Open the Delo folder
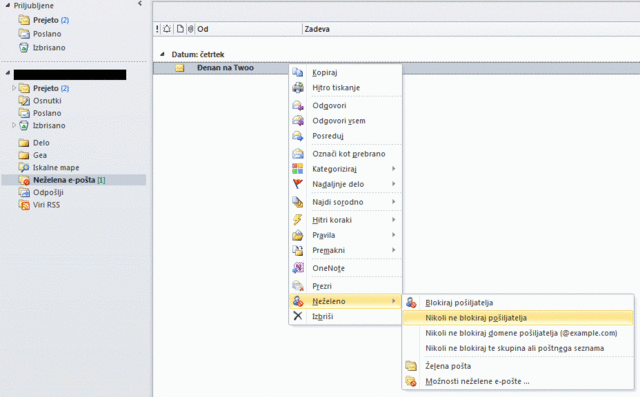 (x=41, y=142)
